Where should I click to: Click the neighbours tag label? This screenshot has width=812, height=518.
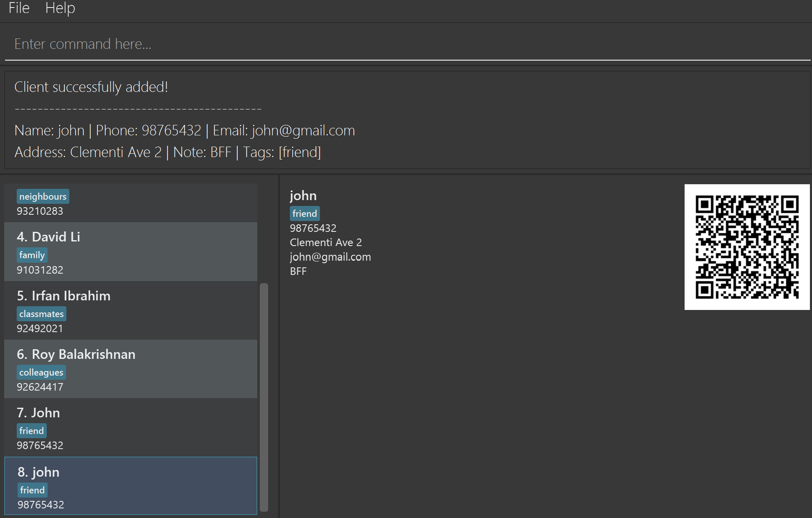43,196
